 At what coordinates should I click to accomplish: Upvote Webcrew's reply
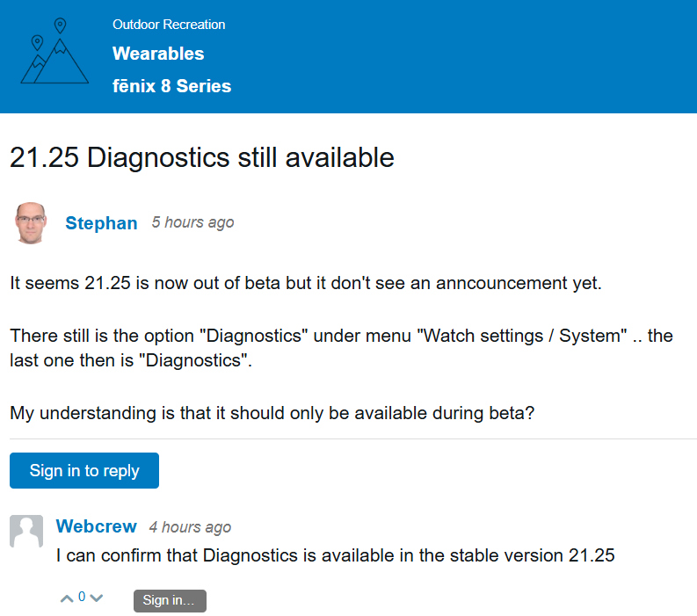point(67,599)
